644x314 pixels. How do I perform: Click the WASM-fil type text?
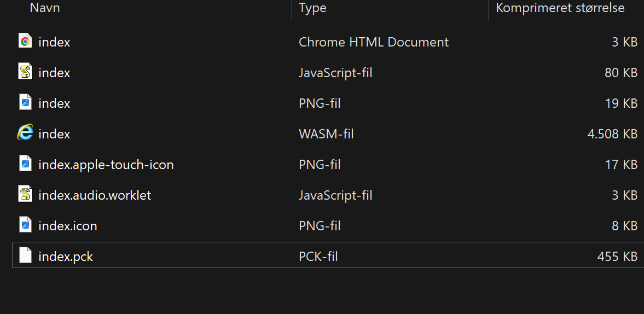326,134
